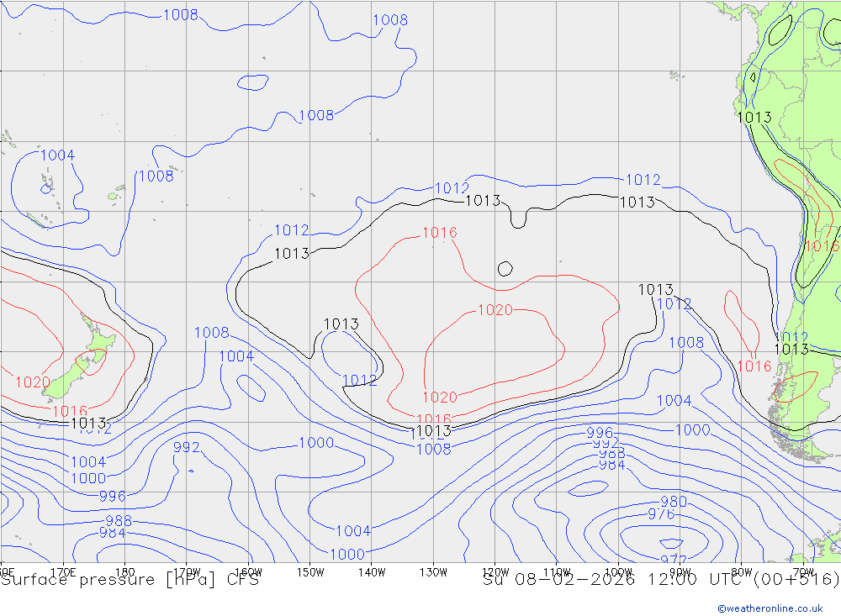
Task: Click the 180 longitude axis label
Action: point(125,572)
